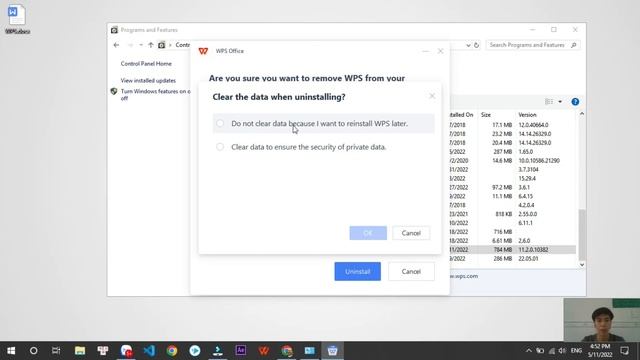Cancel the clear data dialog
This screenshot has height=360, width=640.
(411, 233)
